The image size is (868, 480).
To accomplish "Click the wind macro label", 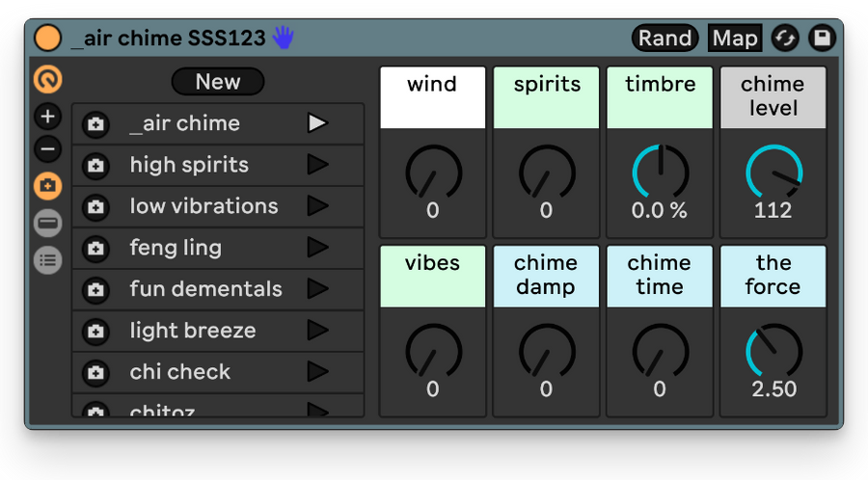I will 433,98.
